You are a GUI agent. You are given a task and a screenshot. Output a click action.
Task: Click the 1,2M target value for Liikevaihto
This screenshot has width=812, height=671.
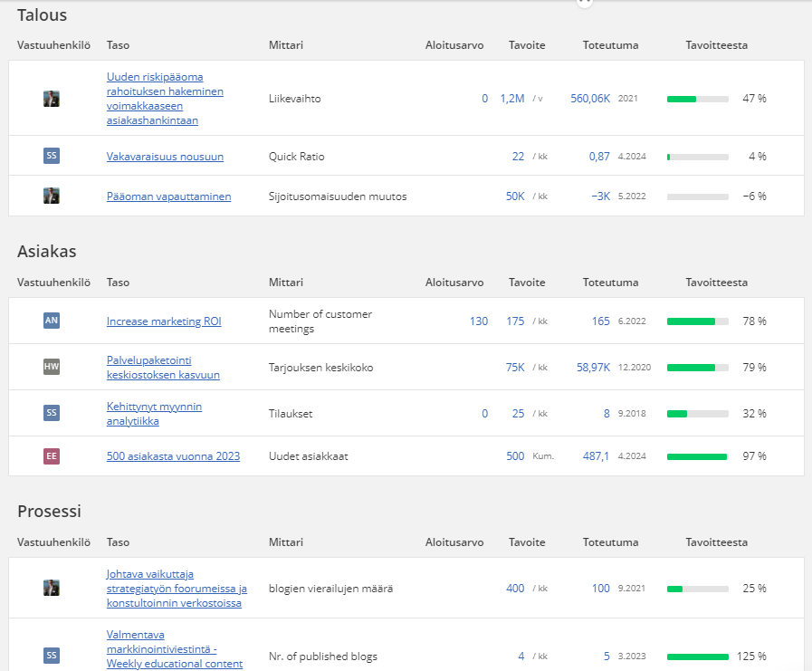(x=511, y=99)
